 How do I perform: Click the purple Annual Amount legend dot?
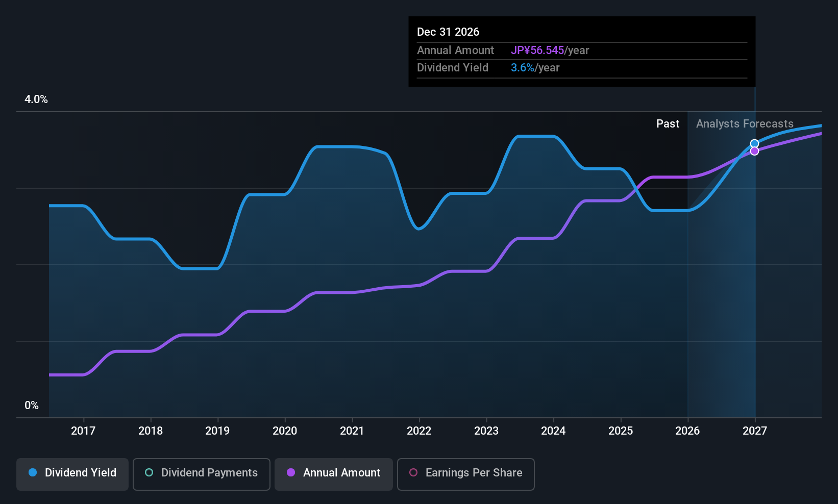tap(291, 473)
